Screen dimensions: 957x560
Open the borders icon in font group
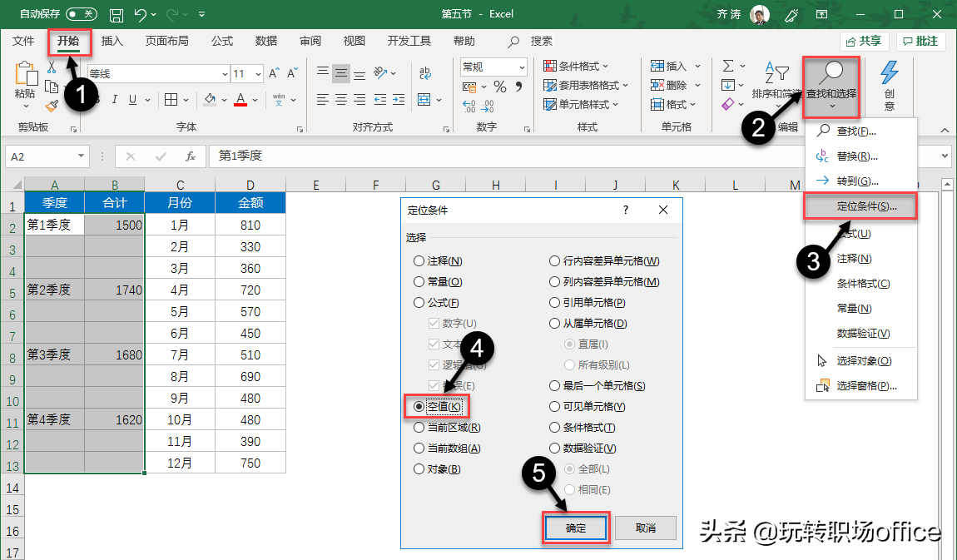171,100
